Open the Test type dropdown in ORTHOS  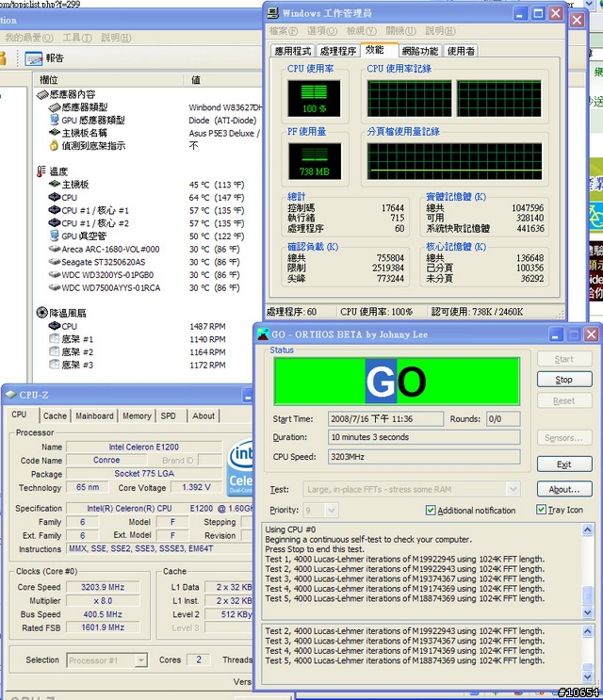513,489
